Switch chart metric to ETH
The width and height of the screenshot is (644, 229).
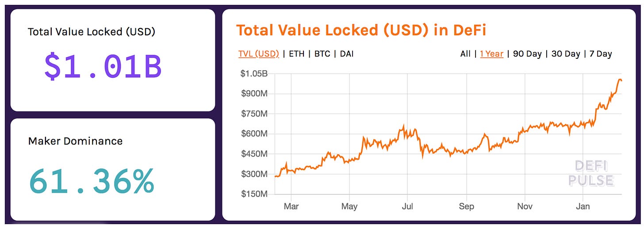click(296, 54)
